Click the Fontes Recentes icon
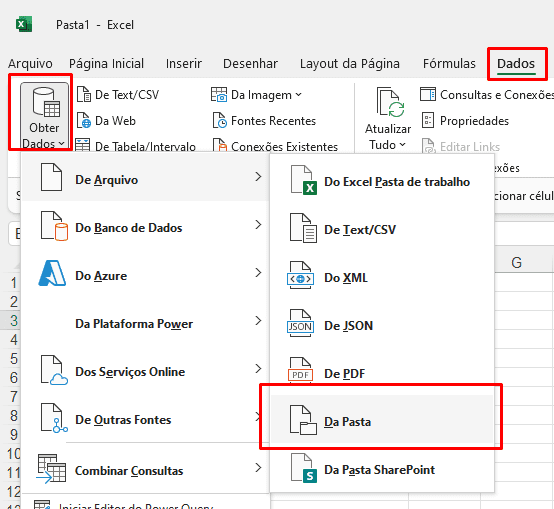The image size is (554, 509). point(219,120)
